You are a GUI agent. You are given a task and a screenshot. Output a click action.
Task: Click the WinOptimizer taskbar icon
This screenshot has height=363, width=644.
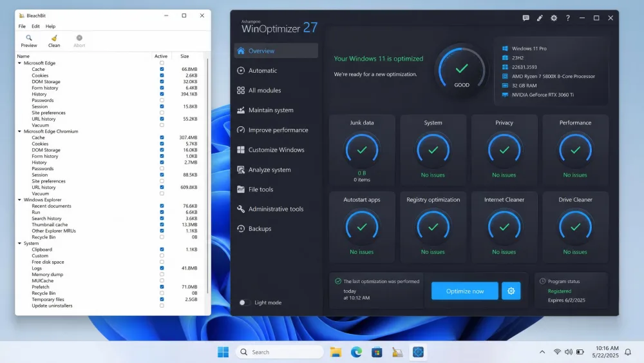418,352
